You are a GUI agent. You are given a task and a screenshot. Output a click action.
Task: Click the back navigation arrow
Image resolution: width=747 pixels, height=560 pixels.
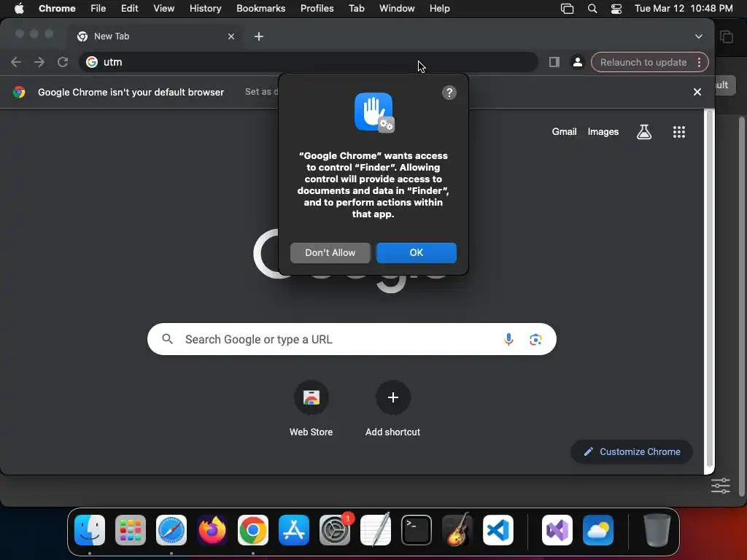(x=16, y=62)
